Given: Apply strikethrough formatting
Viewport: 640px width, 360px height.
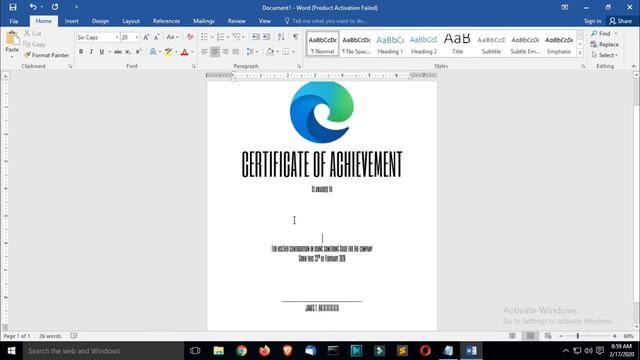Looking at the screenshot, I should coord(118,52).
